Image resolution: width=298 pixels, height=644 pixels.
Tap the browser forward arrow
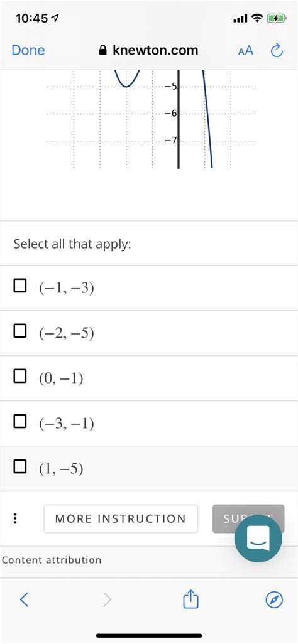(107, 600)
